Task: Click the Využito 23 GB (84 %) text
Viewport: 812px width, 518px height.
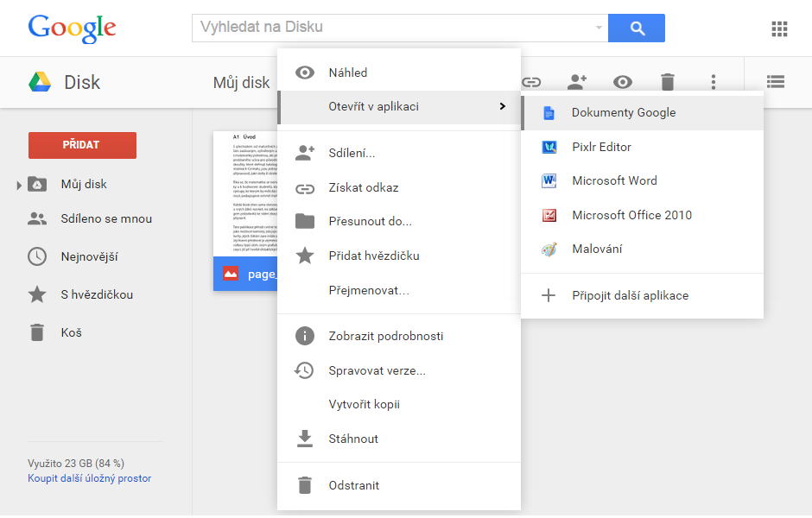Action: point(76,463)
